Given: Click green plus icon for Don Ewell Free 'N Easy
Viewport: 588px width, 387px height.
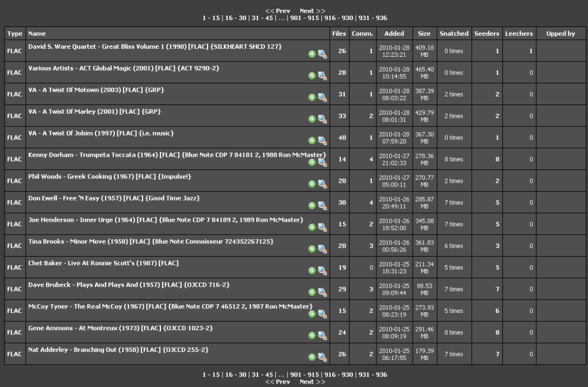Looking at the screenshot, I should [x=312, y=206].
